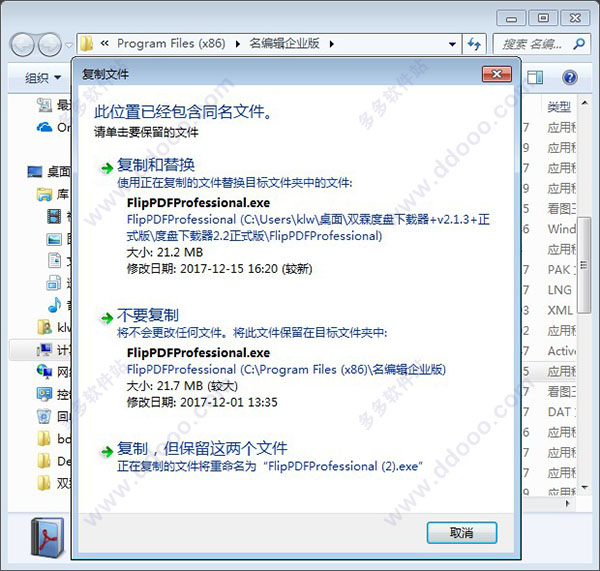Image resolution: width=600 pixels, height=571 pixels.
Task: Select the Wind type row in file list
Action: 549,229
